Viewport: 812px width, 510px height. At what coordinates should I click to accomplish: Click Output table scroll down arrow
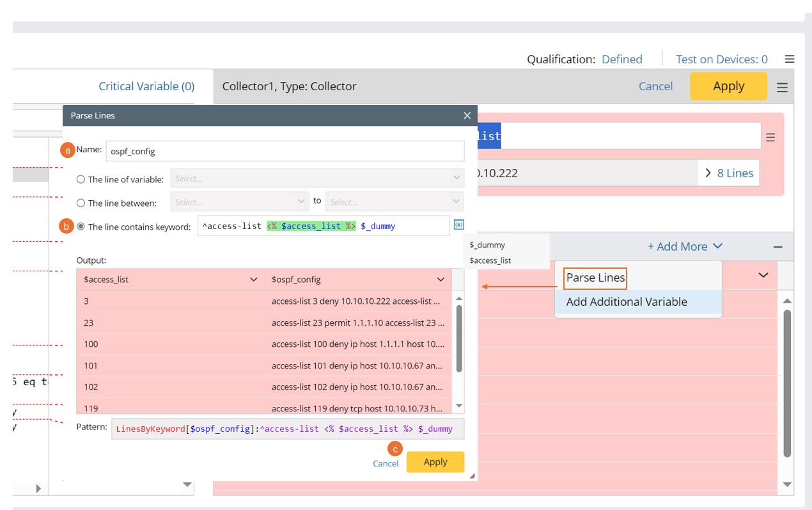[458, 406]
